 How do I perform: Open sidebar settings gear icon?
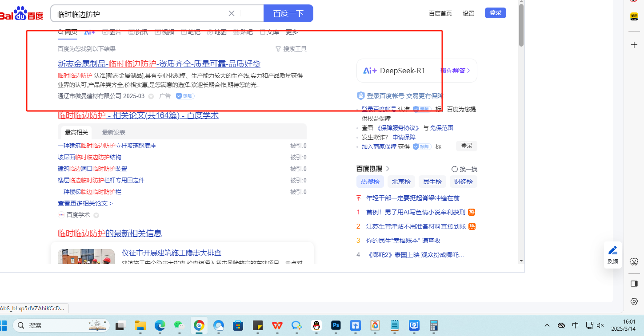pos(634,301)
